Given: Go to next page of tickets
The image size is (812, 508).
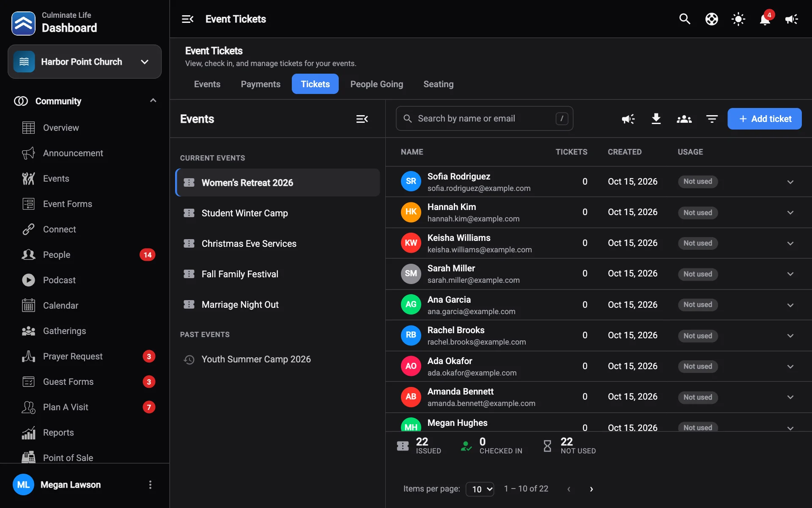Looking at the screenshot, I should (x=591, y=489).
